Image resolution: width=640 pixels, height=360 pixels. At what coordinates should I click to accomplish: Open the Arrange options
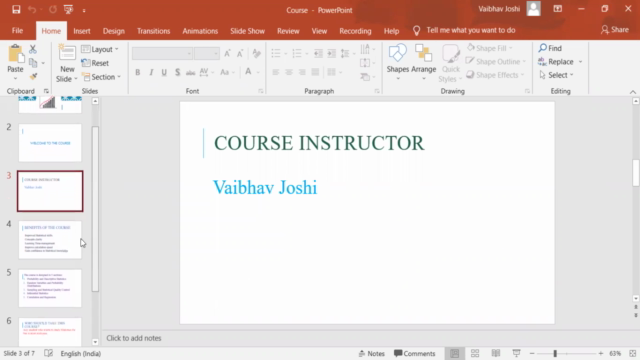pos(423,62)
